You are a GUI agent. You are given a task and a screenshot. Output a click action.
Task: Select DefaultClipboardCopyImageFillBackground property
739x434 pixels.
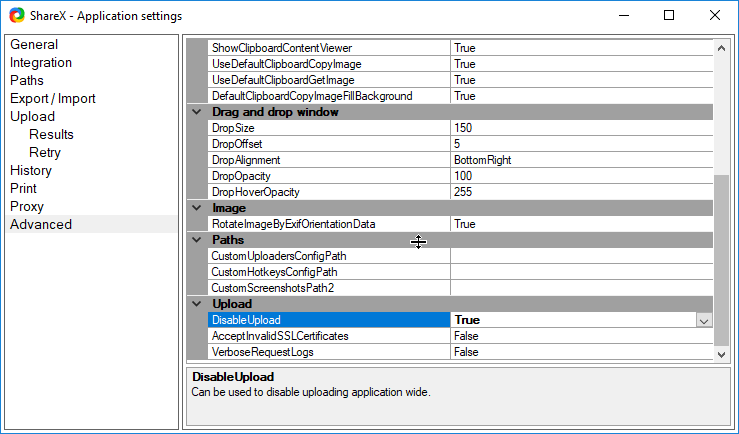tap(329, 96)
